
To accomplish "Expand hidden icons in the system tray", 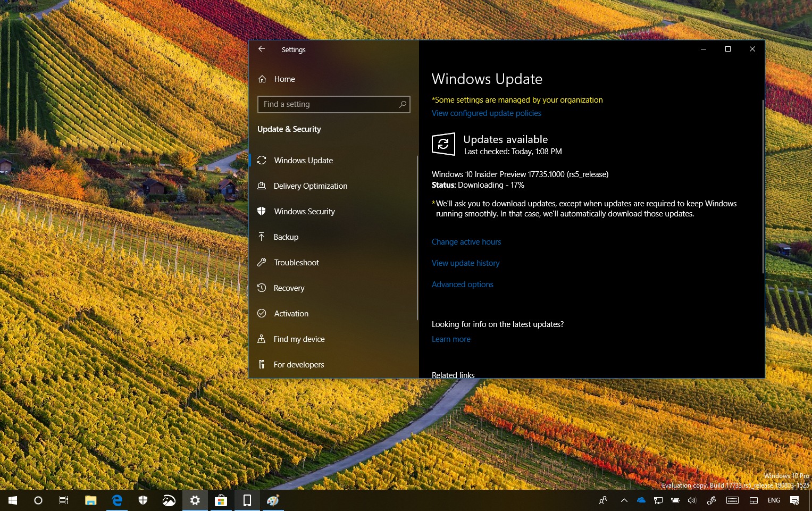I will pos(623,500).
